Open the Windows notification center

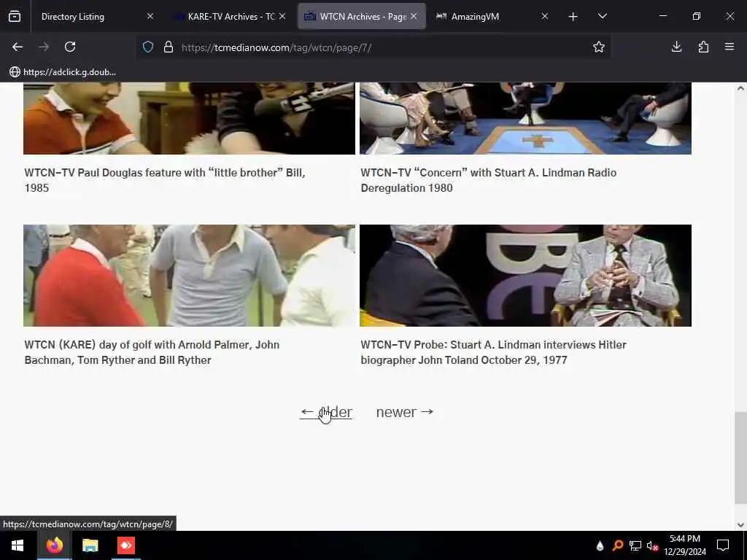pyautogui.click(x=723, y=545)
